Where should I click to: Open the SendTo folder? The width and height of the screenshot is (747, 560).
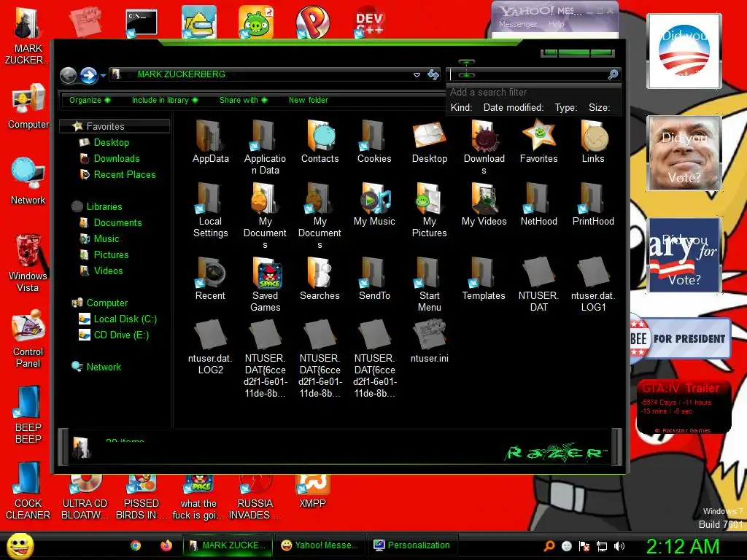coord(374,279)
